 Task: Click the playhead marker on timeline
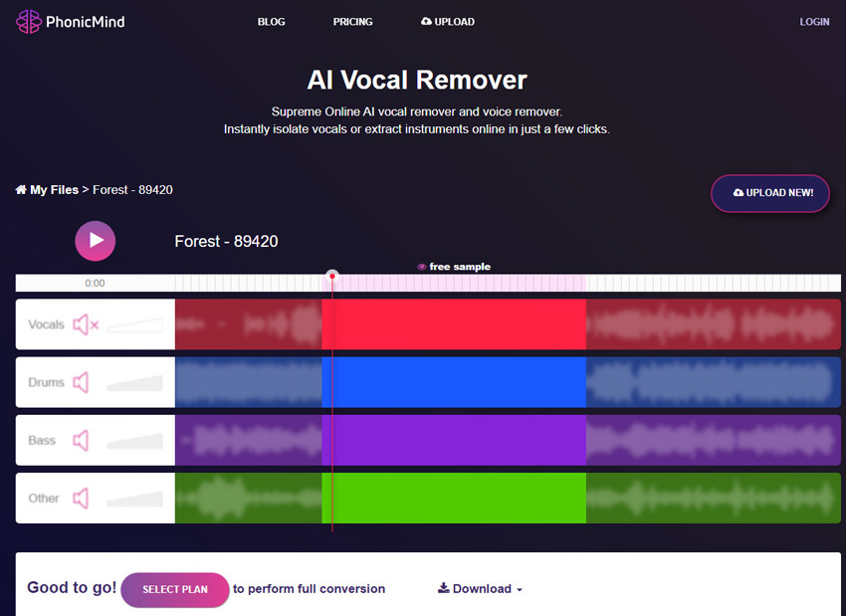[332, 277]
